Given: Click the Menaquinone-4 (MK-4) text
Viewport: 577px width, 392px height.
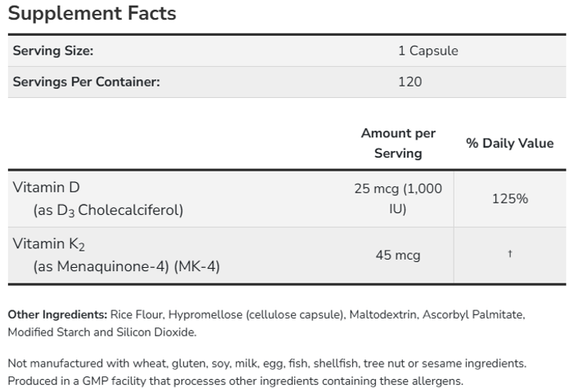Looking at the screenshot, I should [x=127, y=266].
